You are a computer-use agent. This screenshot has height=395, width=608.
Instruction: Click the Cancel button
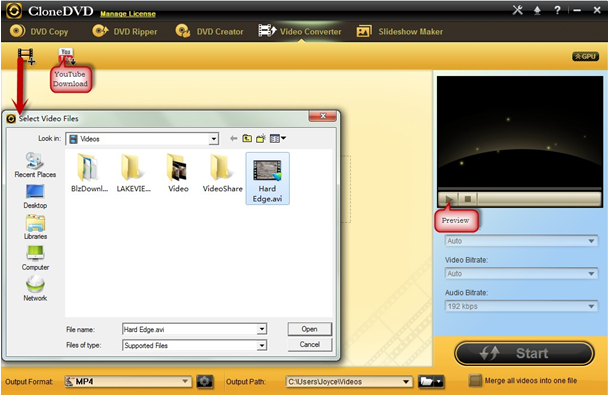[x=309, y=344]
